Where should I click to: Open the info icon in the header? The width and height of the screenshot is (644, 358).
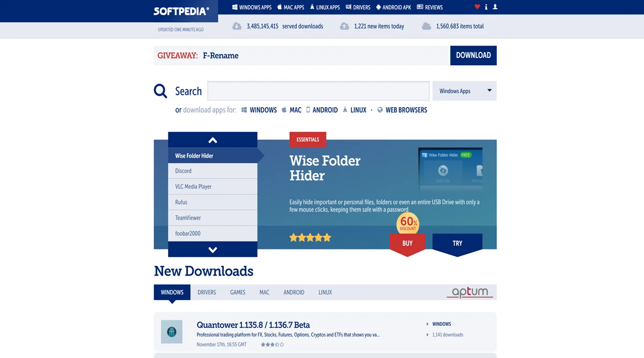pyautogui.click(x=486, y=7)
